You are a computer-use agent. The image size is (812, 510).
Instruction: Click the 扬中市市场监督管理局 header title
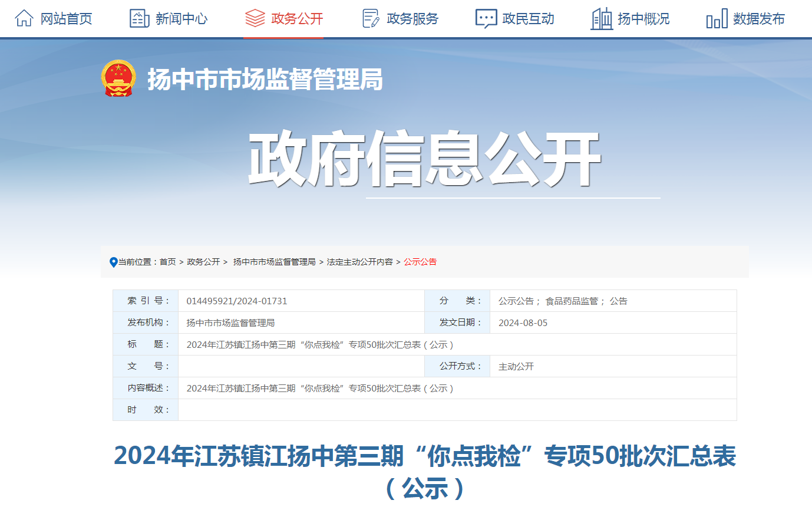tap(265, 79)
